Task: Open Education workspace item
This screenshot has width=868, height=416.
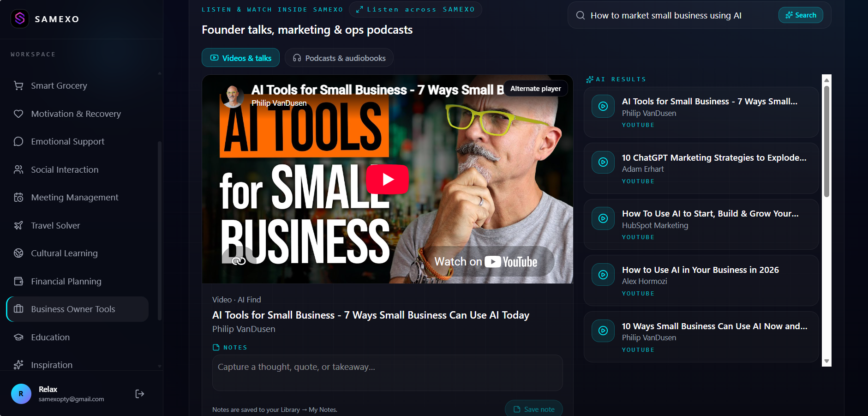Action: [78, 337]
